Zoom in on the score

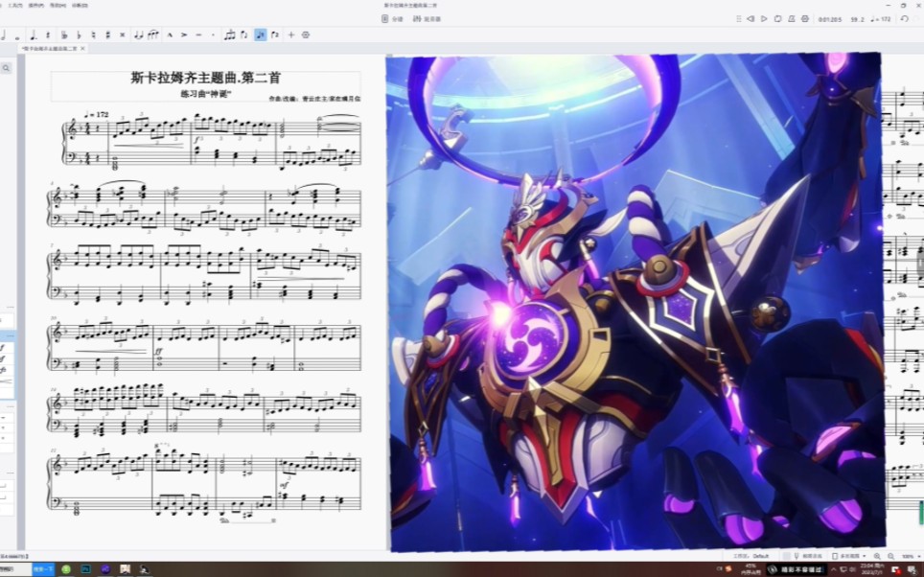click(x=877, y=556)
